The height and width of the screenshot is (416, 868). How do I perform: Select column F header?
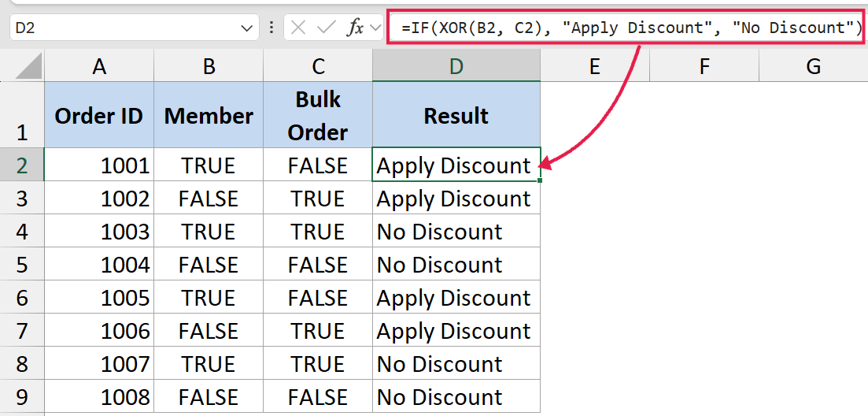click(x=704, y=67)
